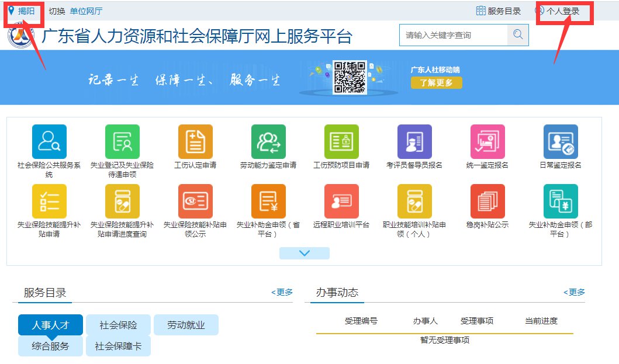Click the 日常鉴定报名 icon

[561, 141]
